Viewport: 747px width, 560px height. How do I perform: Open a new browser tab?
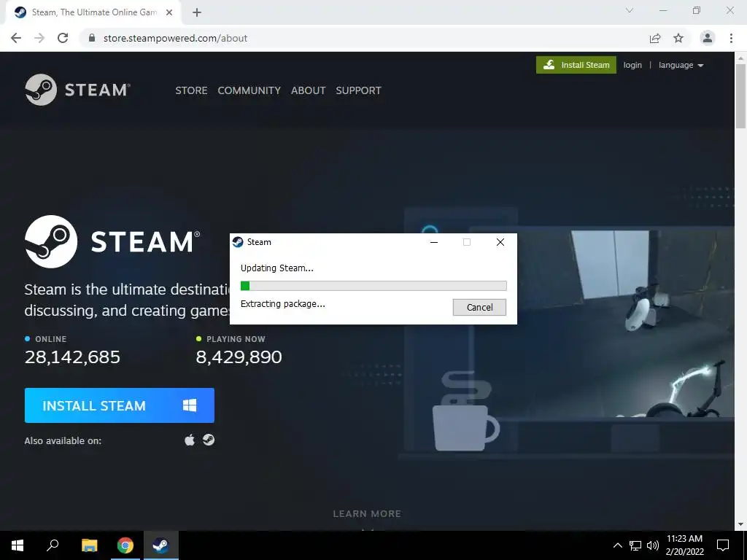click(197, 12)
